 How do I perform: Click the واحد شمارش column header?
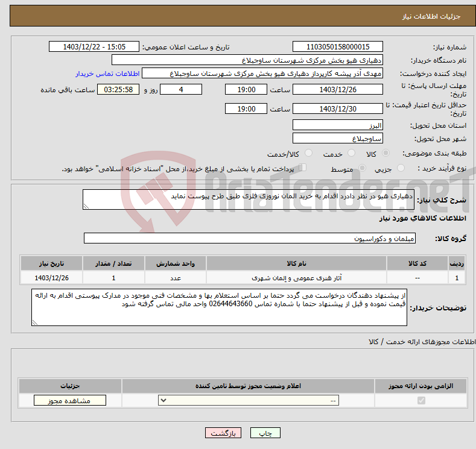pyautogui.click(x=176, y=263)
